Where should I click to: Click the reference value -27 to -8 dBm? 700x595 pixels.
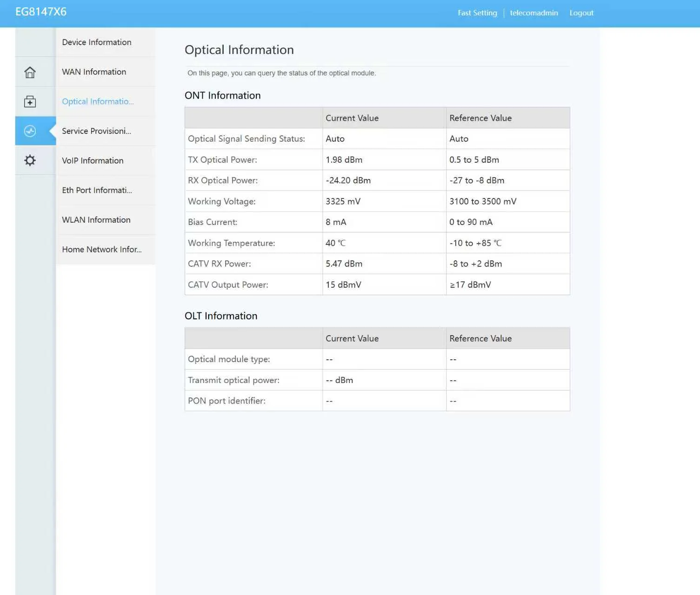tap(477, 180)
